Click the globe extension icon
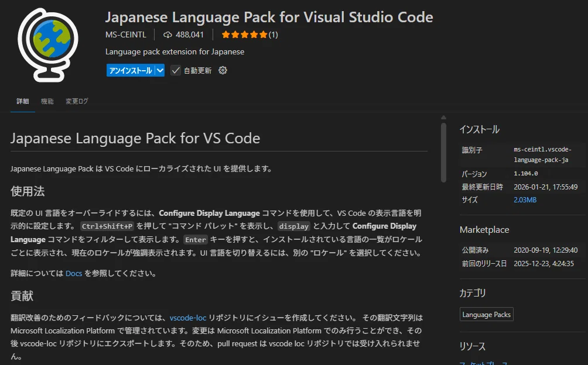Viewport: 588px width, 365px height. pos(47,45)
